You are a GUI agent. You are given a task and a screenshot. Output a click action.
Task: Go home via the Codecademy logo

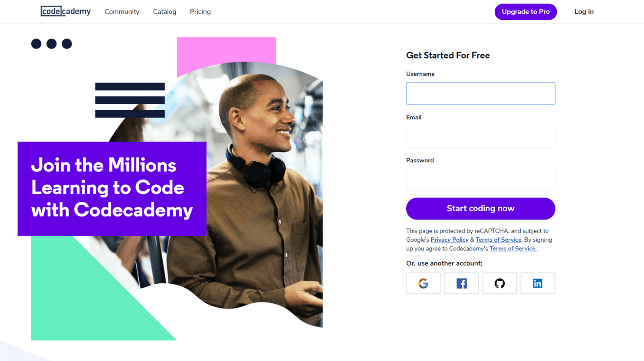[66, 11]
